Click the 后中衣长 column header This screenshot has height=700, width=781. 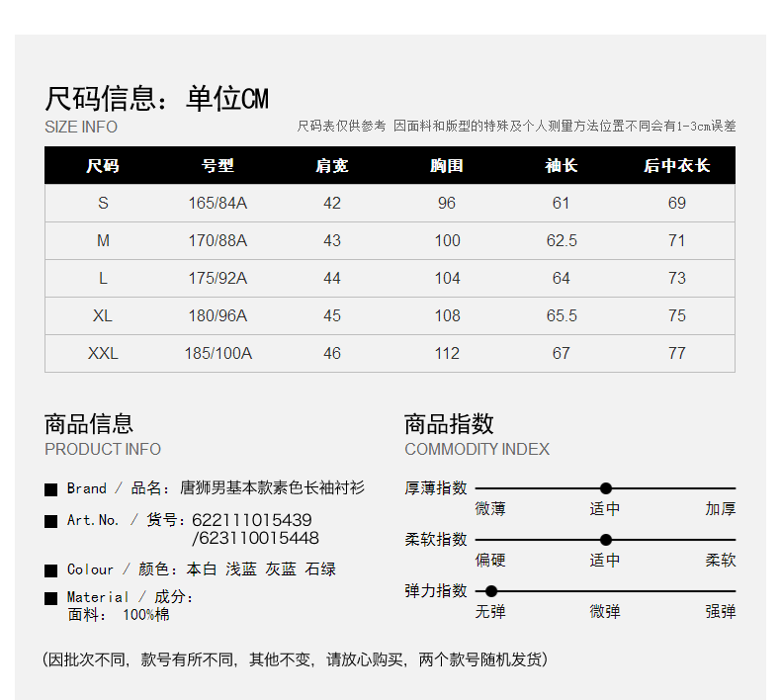pos(677,165)
